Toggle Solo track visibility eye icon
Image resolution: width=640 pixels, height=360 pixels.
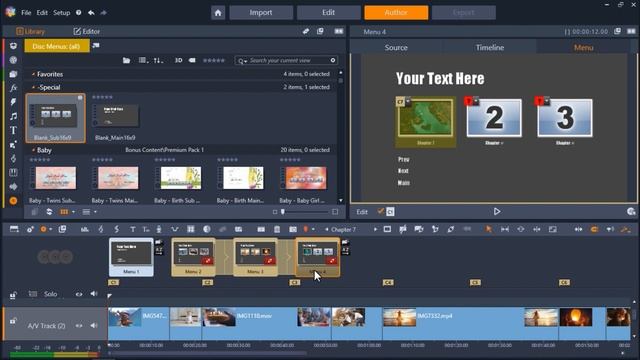(x=79, y=294)
